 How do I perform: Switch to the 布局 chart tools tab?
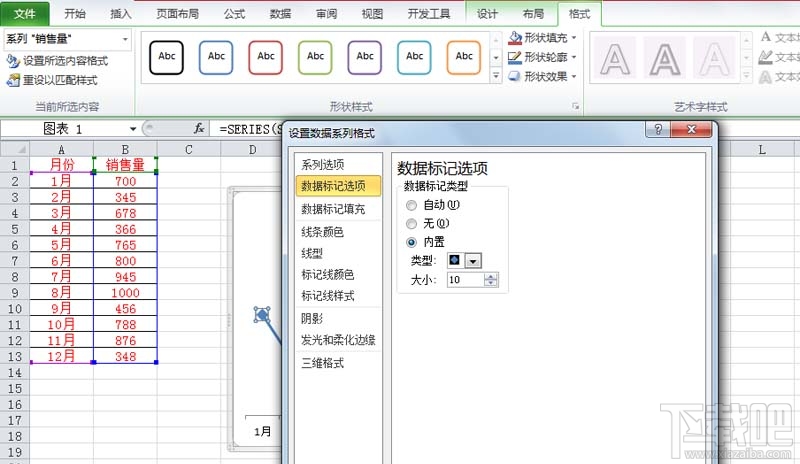(x=533, y=14)
